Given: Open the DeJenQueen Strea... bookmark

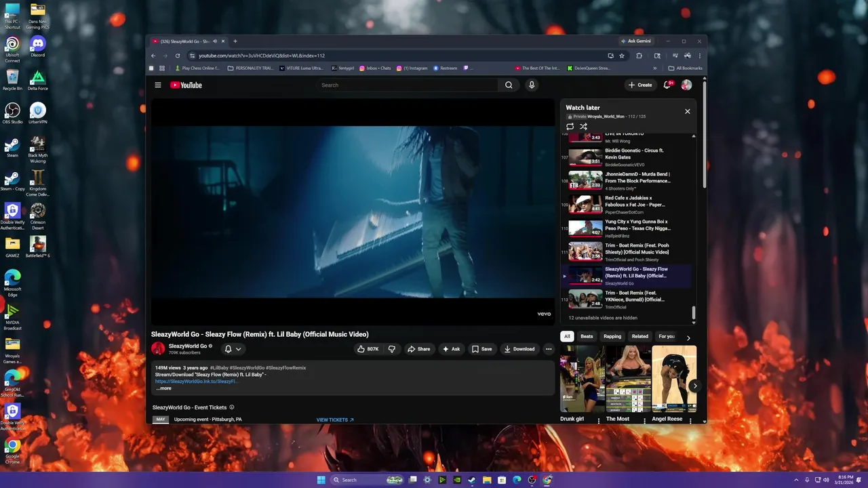Looking at the screenshot, I should [x=589, y=68].
